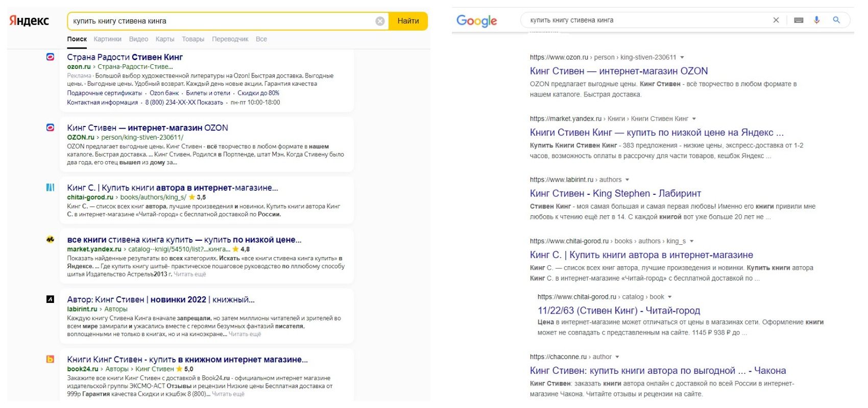Expand dropdown arrow next to market.yandex.ru URL
This screenshot has width=868, height=408.
(694, 119)
